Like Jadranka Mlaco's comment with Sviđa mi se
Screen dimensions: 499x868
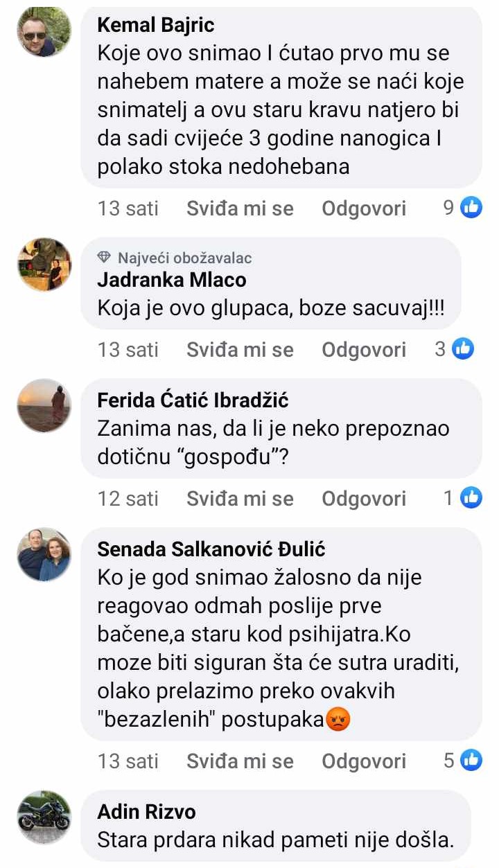[x=240, y=350]
